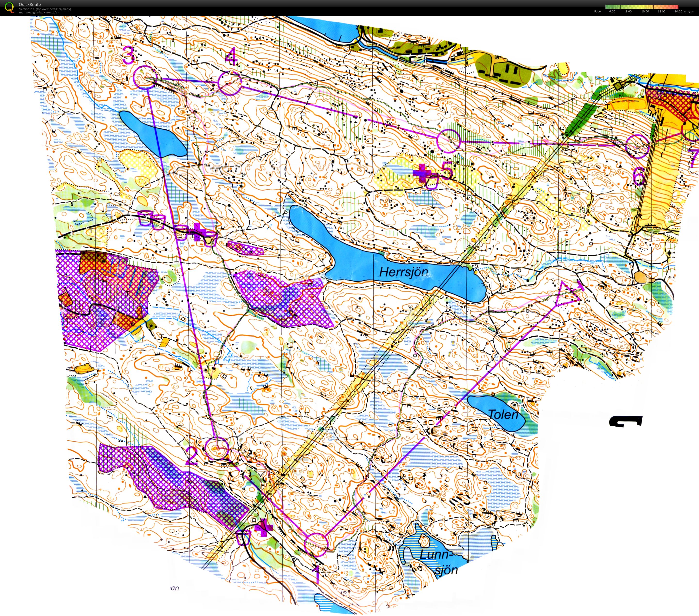Image resolution: width=699 pixels, height=616 pixels.
Task: Click the 6:00 pace value
Action: pyautogui.click(x=612, y=11)
